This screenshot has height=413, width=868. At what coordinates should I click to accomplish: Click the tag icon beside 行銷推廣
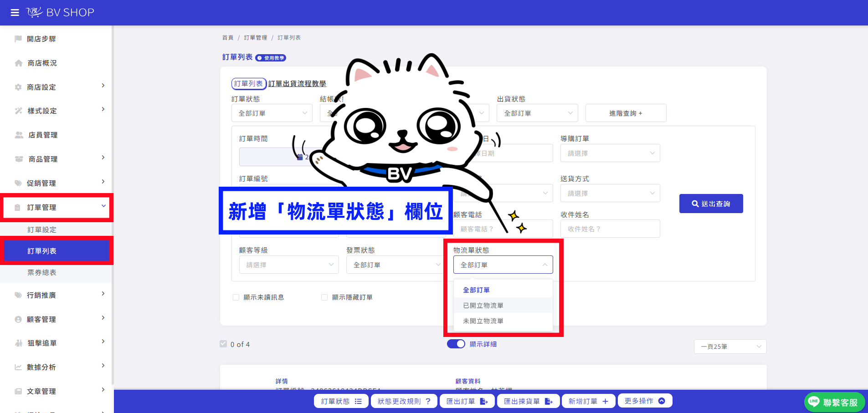point(18,295)
